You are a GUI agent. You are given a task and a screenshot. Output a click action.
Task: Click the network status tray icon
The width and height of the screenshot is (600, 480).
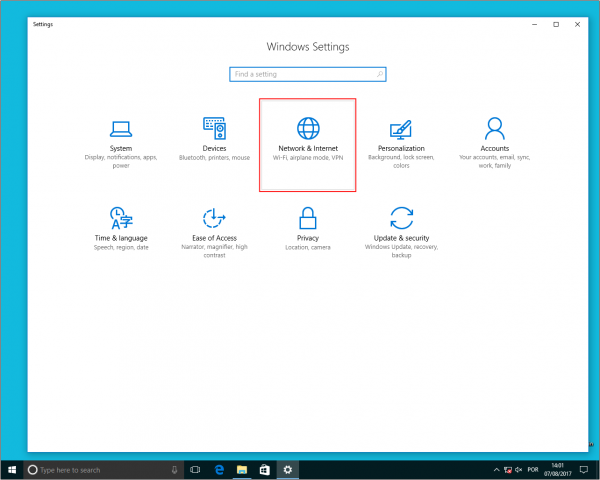[x=508, y=470]
